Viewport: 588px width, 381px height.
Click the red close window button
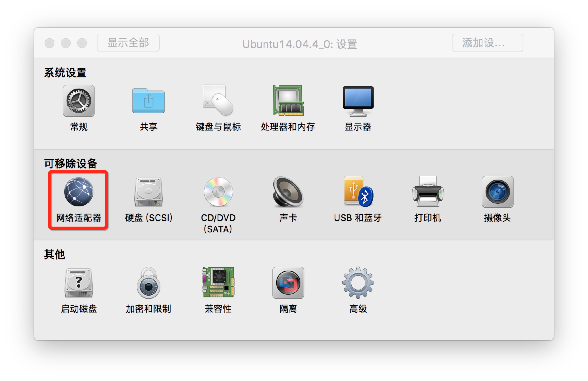(x=49, y=43)
